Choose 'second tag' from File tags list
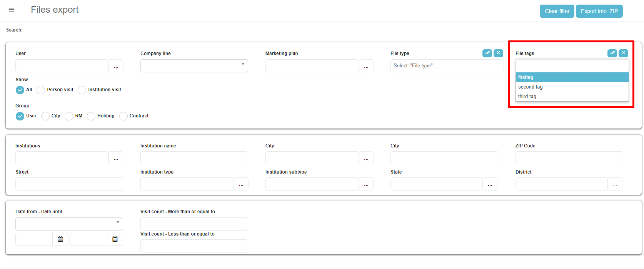 [x=572, y=87]
